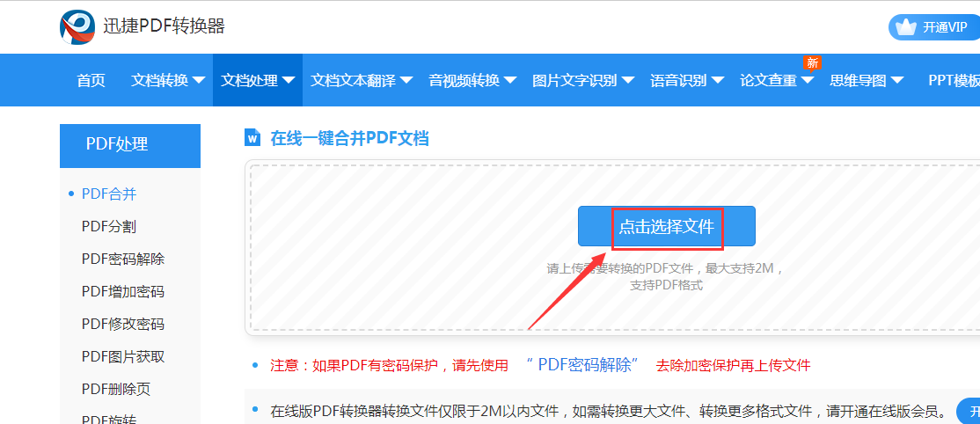The image size is (980, 424).
Task: Select PDF删除页 in the sidebar
Action: (x=116, y=389)
